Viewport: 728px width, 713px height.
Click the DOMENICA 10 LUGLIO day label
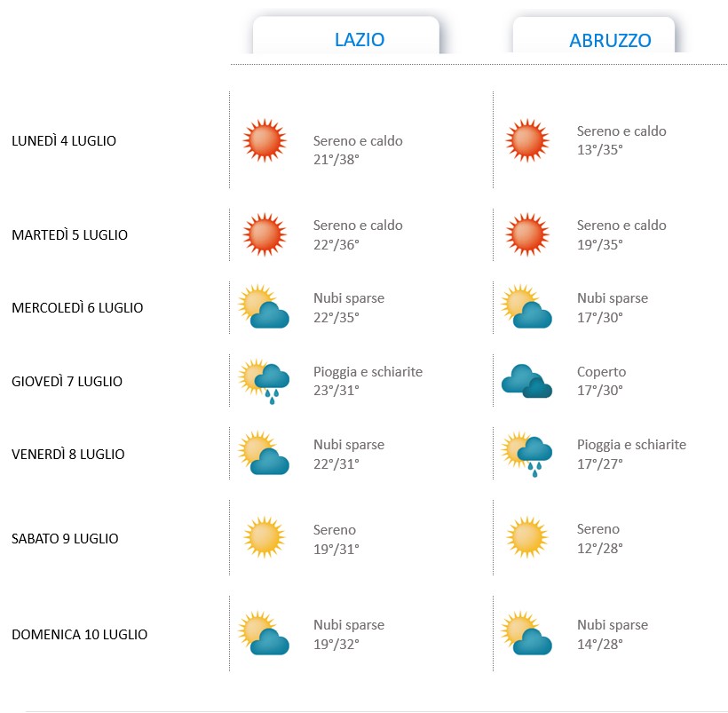pyautogui.click(x=79, y=634)
